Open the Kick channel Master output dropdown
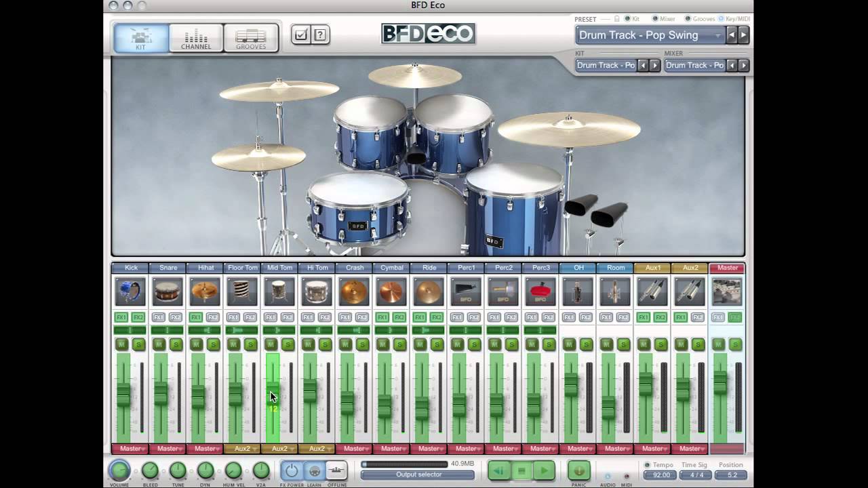This screenshot has height=488, width=868. [x=130, y=449]
